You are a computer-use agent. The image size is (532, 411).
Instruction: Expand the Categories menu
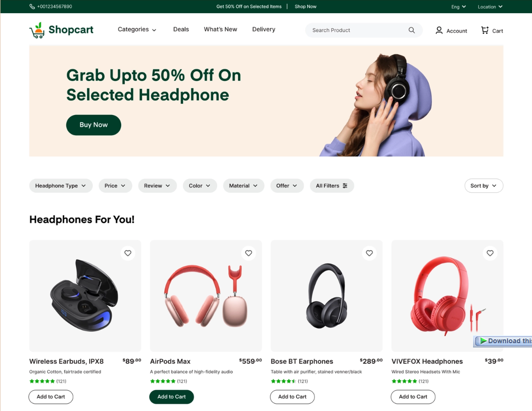click(x=137, y=30)
